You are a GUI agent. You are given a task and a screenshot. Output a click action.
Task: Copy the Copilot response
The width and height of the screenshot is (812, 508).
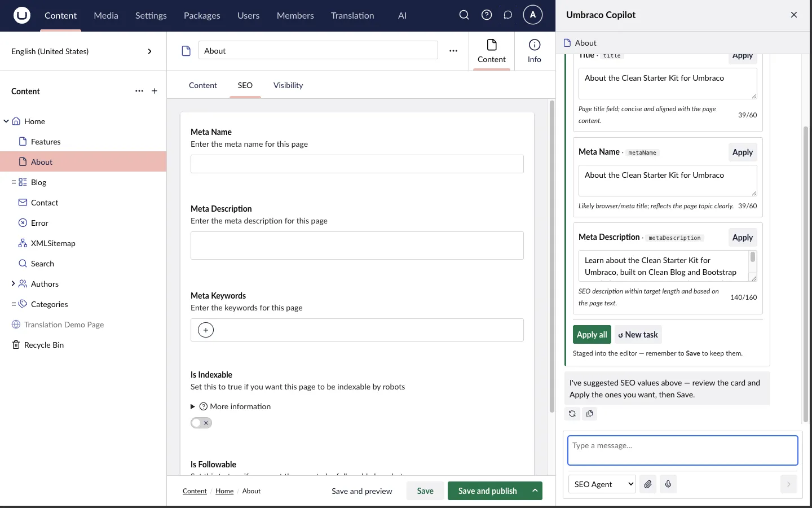click(x=590, y=414)
